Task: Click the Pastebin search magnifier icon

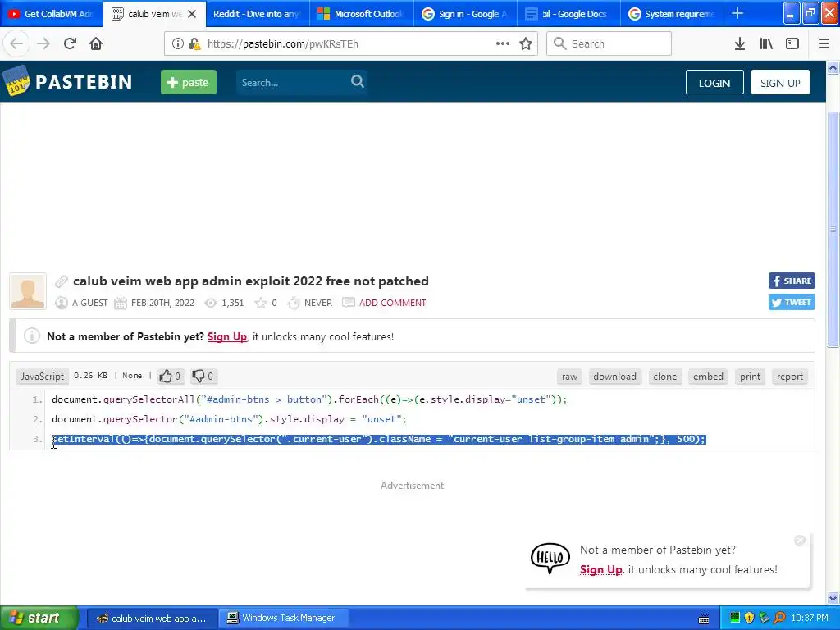Action: tap(358, 81)
